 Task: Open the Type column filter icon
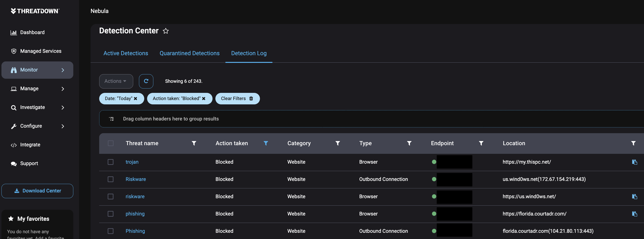(x=409, y=143)
